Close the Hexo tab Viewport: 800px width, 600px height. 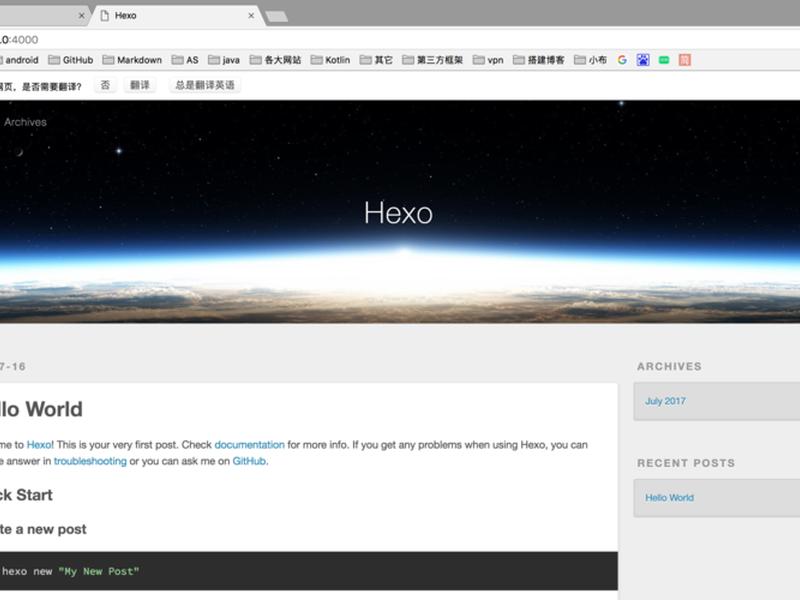251,16
